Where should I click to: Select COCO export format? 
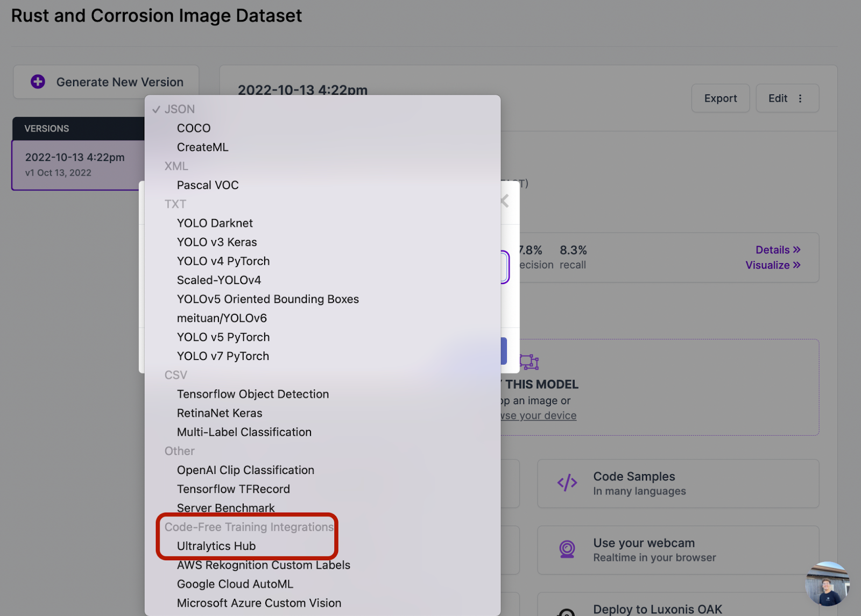[x=194, y=128]
